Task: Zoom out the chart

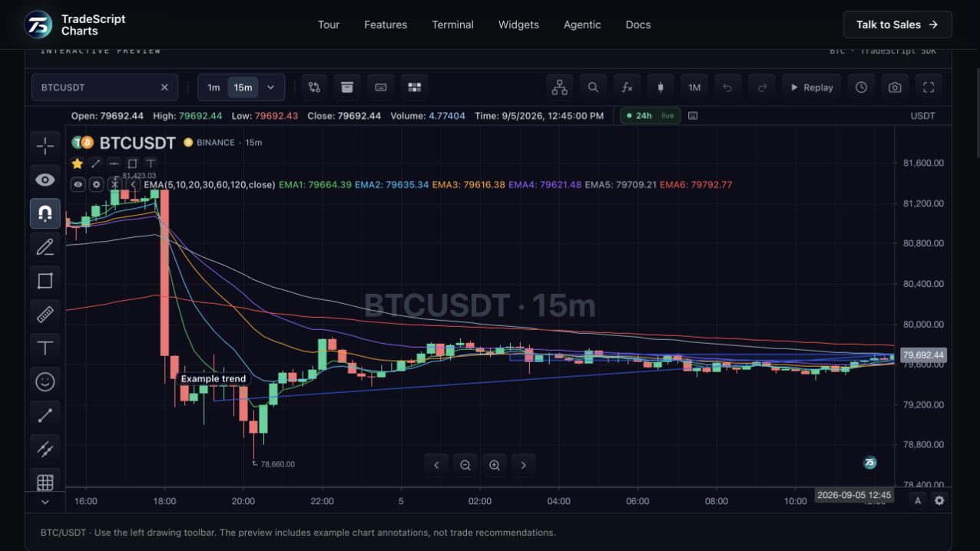Action: [x=465, y=465]
